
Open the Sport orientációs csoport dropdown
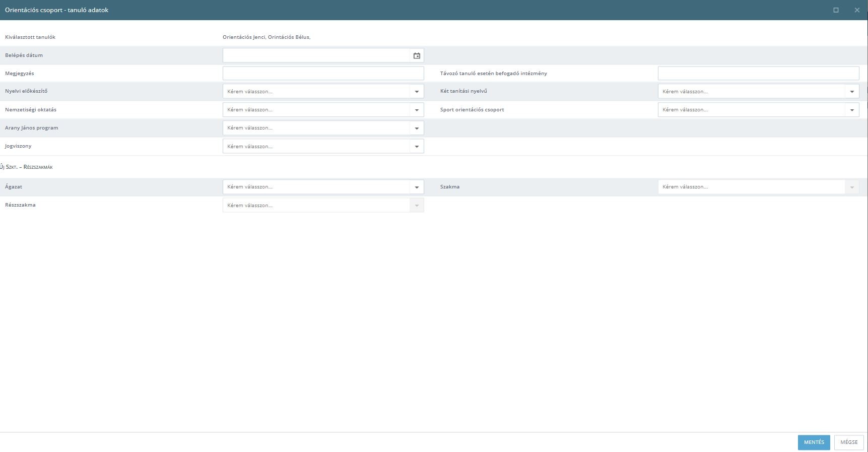coord(758,110)
